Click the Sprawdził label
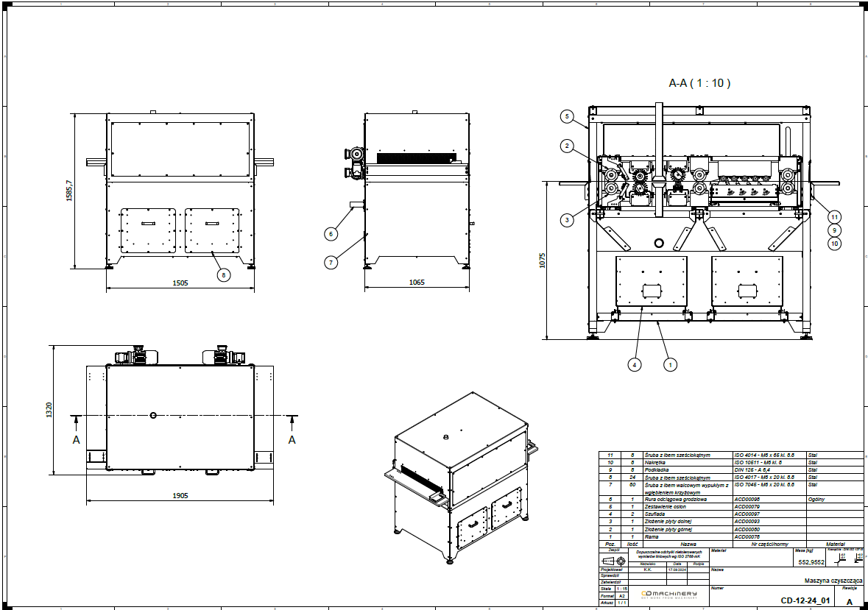Screen dimensions: 868x610 tap(610, 575)
